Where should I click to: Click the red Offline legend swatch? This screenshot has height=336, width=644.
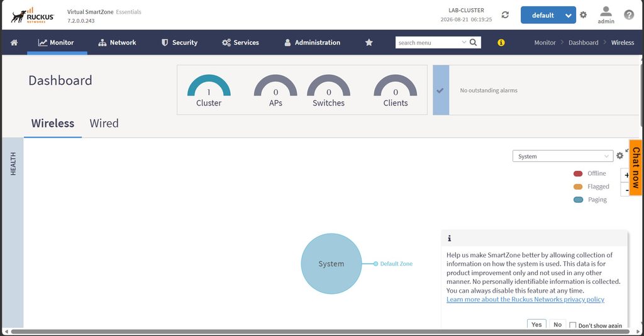(x=578, y=173)
